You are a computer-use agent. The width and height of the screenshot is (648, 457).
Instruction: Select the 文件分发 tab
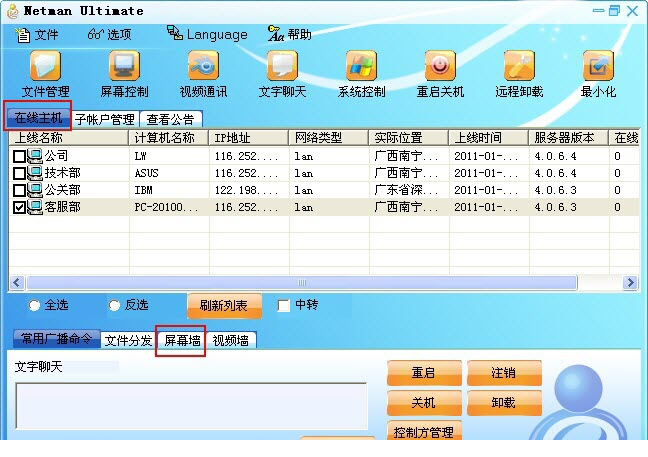coord(128,340)
